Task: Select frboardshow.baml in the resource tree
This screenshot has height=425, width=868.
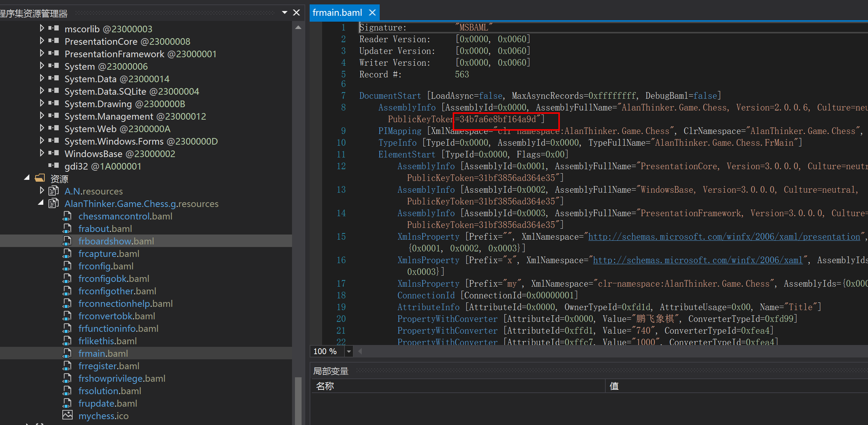Action: click(x=116, y=241)
